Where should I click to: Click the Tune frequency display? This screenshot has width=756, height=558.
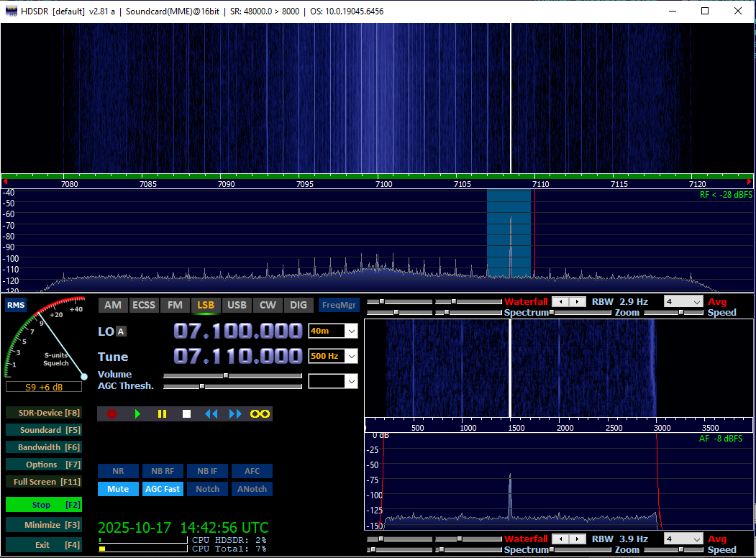tap(237, 356)
